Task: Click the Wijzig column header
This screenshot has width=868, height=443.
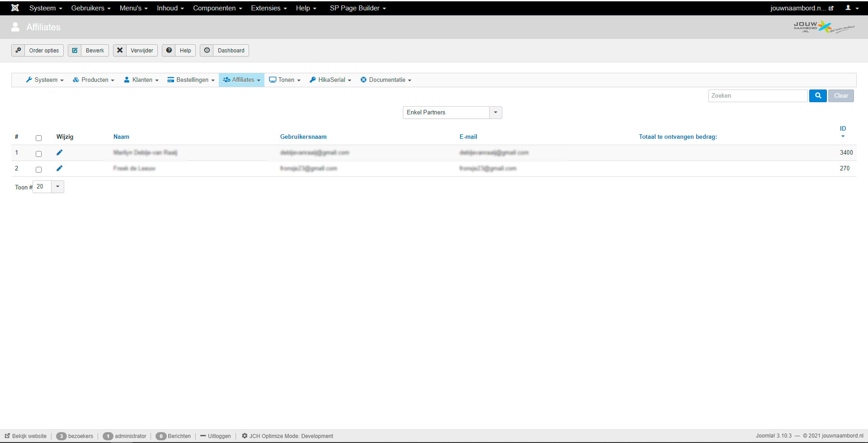Action: pyautogui.click(x=65, y=137)
